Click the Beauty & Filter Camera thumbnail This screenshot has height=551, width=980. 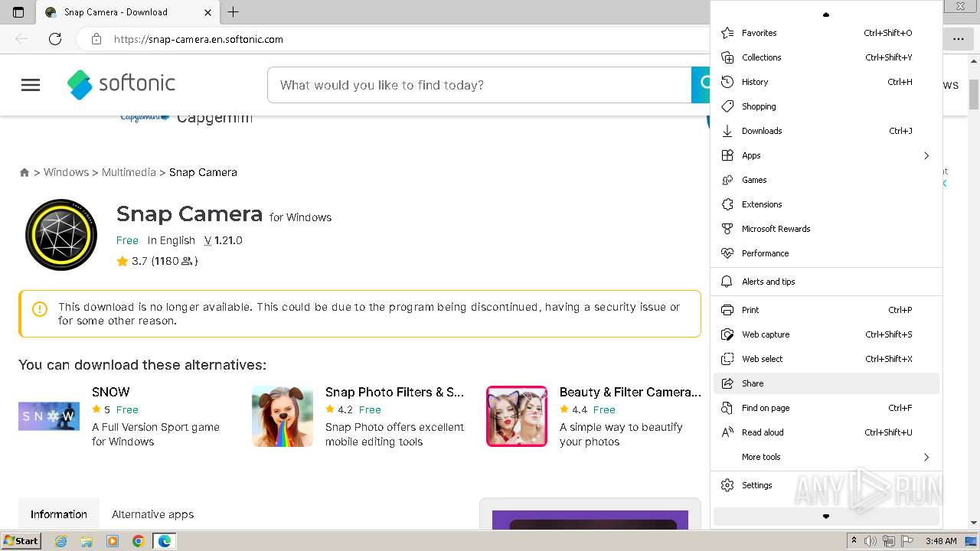click(517, 416)
